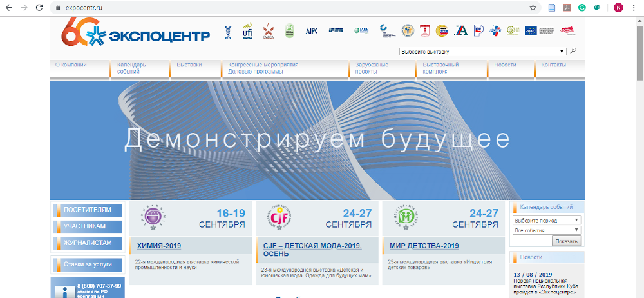The height and width of the screenshot is (298, 644).
Task: Open the Grammarly extension icon
Action: click(x=582, y=7)
